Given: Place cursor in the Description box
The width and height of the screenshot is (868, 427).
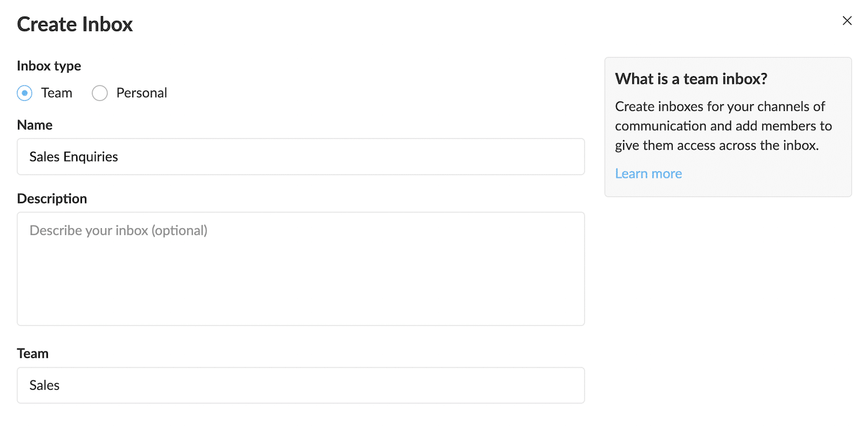Looking at the screenshot, I should (x=301, y=266).
